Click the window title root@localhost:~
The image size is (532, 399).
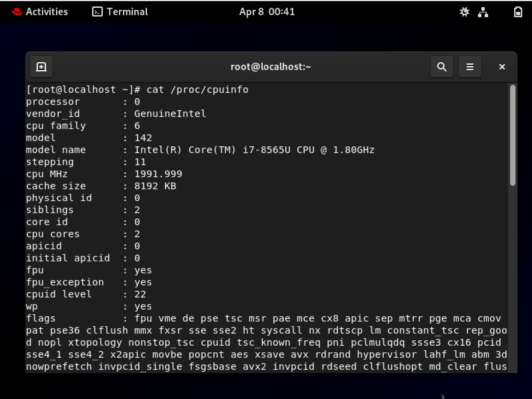271,67
